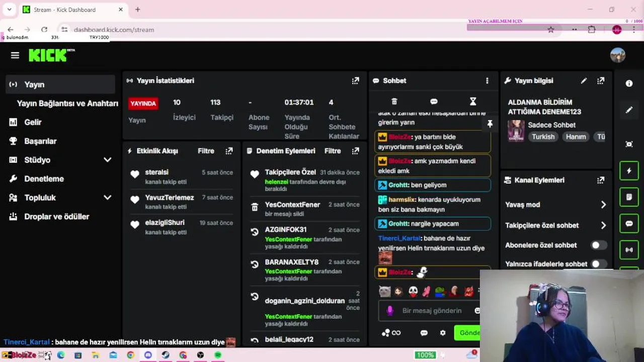Pop out the Etkinlik Akışı panel

(229, 151)
